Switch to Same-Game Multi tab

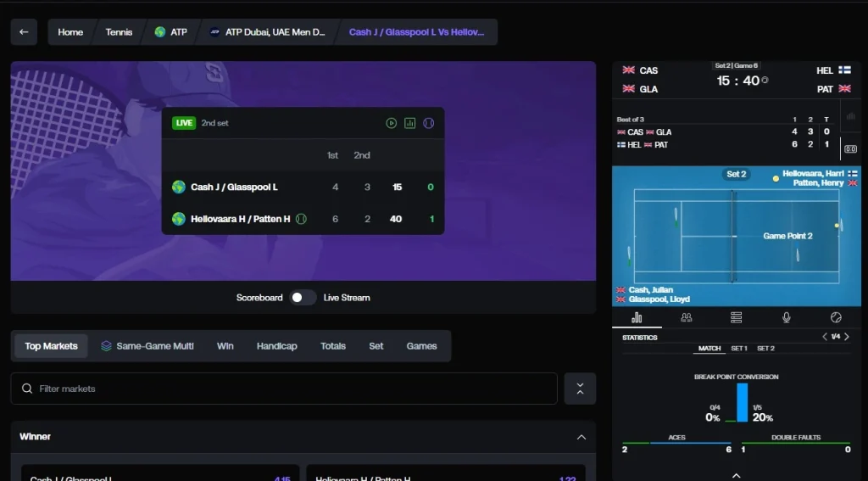coord(147,346)
